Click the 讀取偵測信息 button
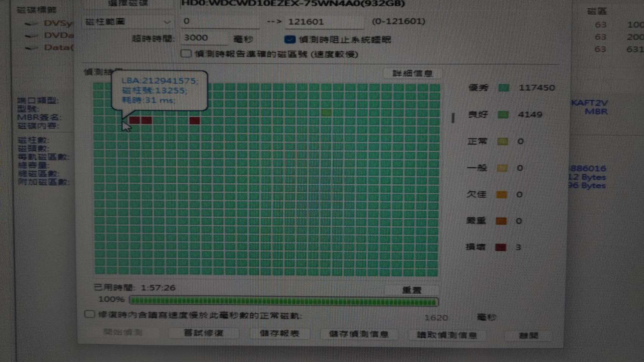Screen dimensions: 644x362 pyautogui.click(x=447, y=335)
